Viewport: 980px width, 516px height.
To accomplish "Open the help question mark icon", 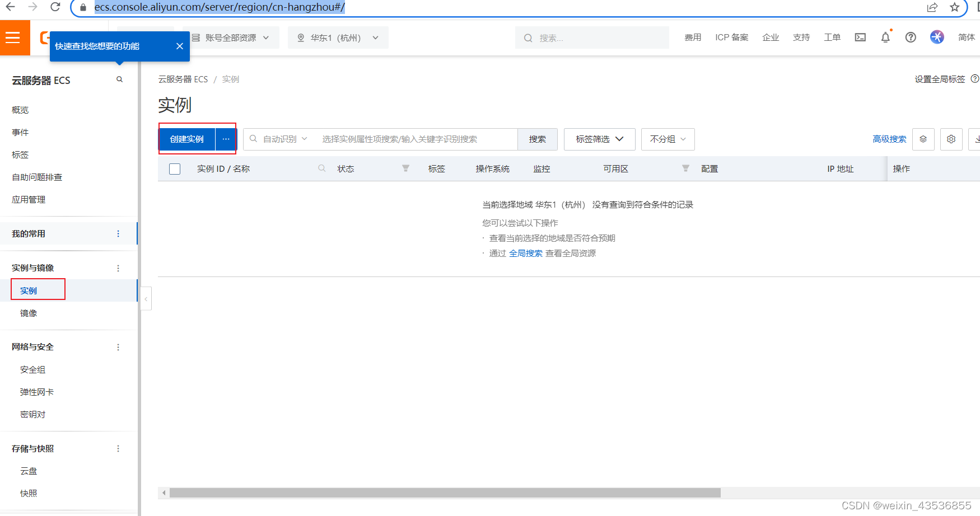I will click(x=911, y=37).
